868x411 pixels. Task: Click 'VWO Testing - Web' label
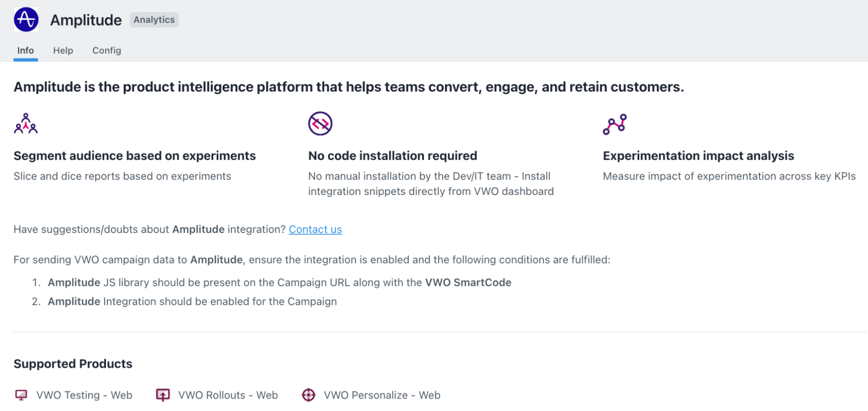pos(84,395)
